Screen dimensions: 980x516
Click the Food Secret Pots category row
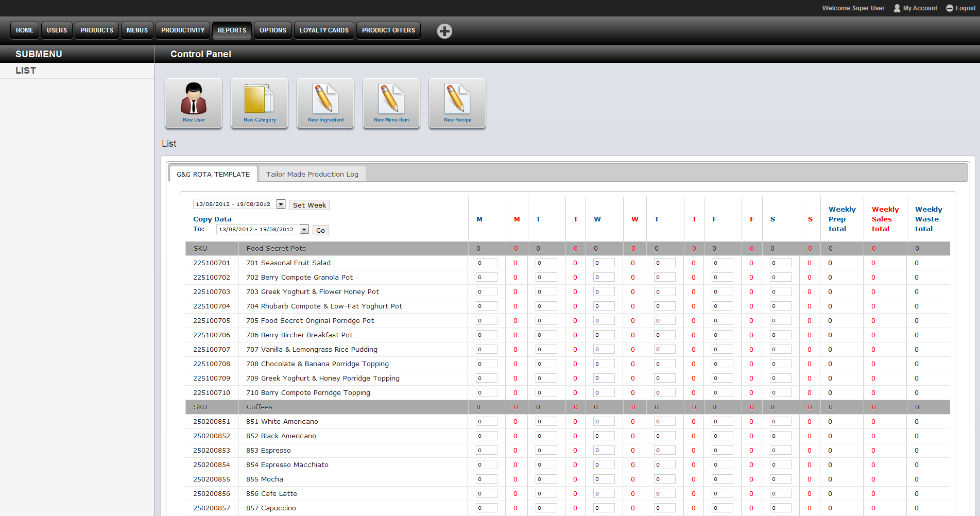coord(568,248)
